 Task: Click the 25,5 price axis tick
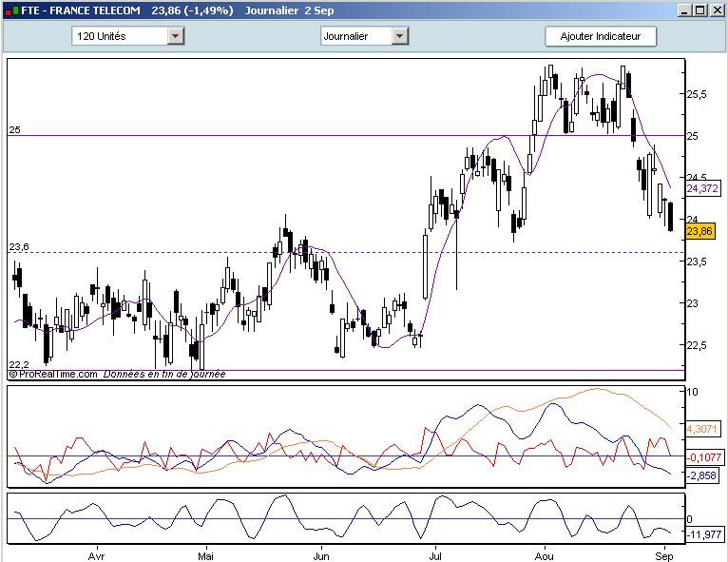point(697,94)
